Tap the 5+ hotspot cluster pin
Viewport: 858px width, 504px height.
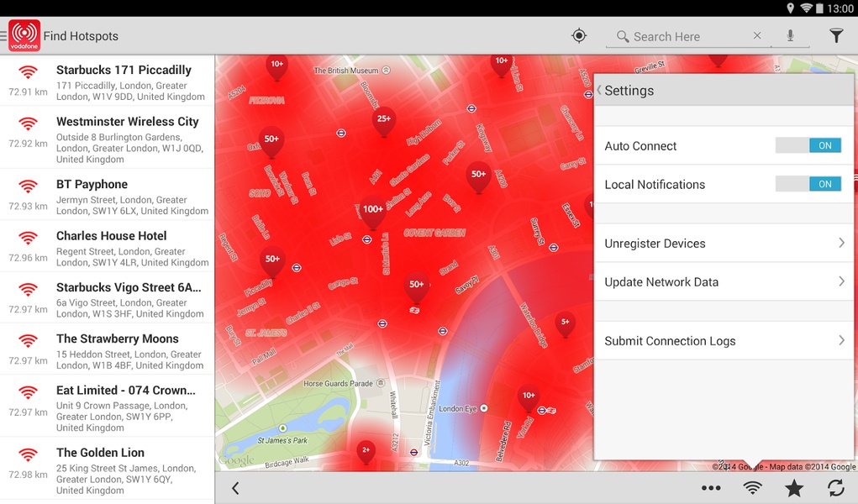click(566, 325)
